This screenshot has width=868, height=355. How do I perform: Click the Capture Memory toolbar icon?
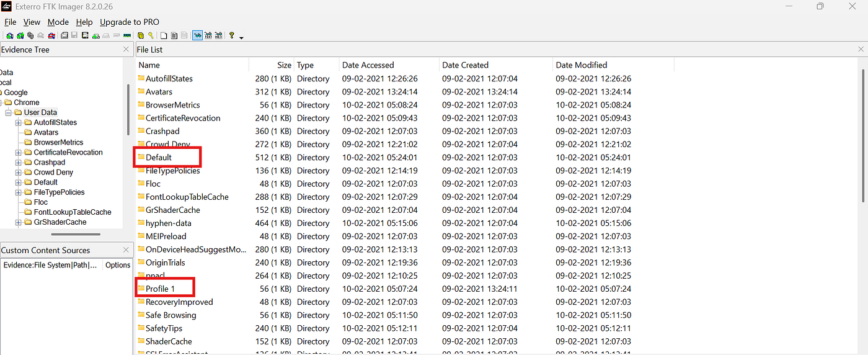(x=127, y=35)
